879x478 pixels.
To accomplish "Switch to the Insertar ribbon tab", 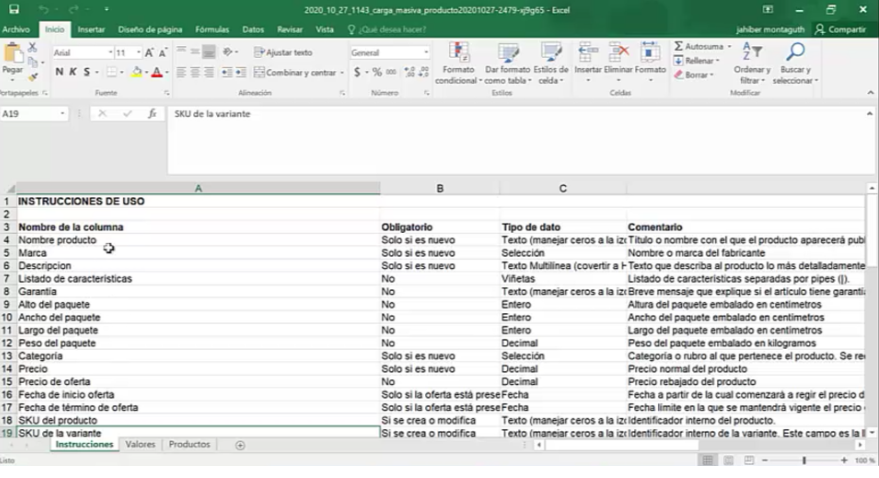I will 91,29.
